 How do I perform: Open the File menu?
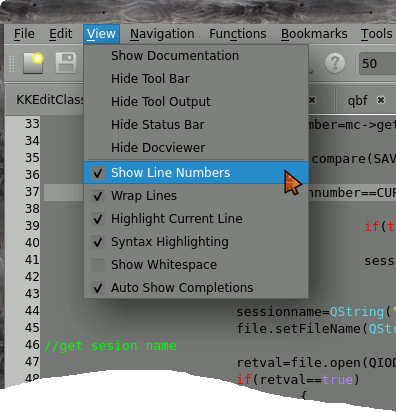click(24, 34)
